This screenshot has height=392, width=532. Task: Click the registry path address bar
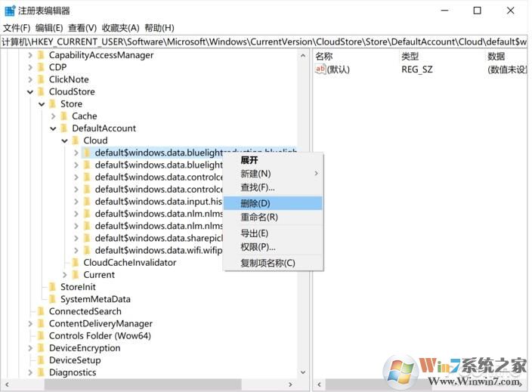[x=264, y=42]
